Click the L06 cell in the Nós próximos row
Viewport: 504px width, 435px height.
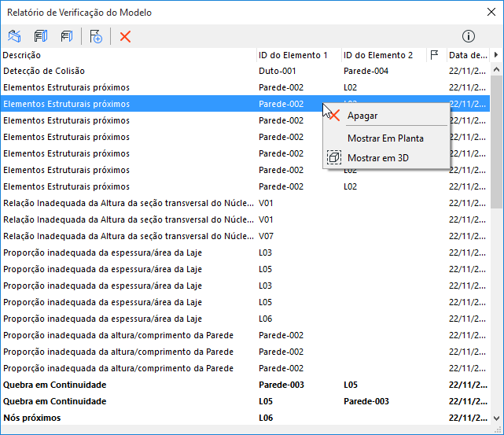266,418
